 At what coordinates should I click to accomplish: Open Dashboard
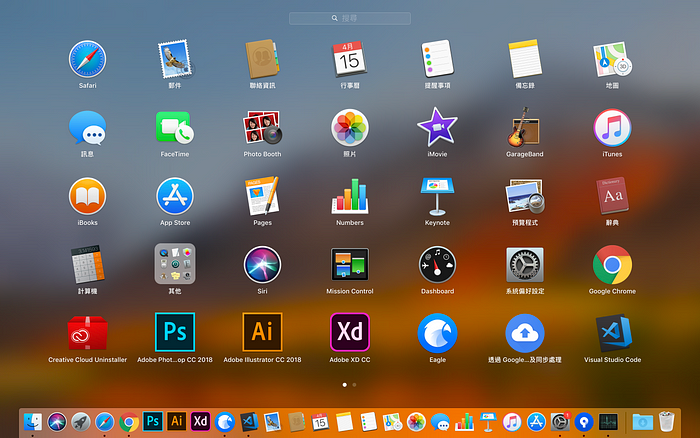(x=437, y=265)
